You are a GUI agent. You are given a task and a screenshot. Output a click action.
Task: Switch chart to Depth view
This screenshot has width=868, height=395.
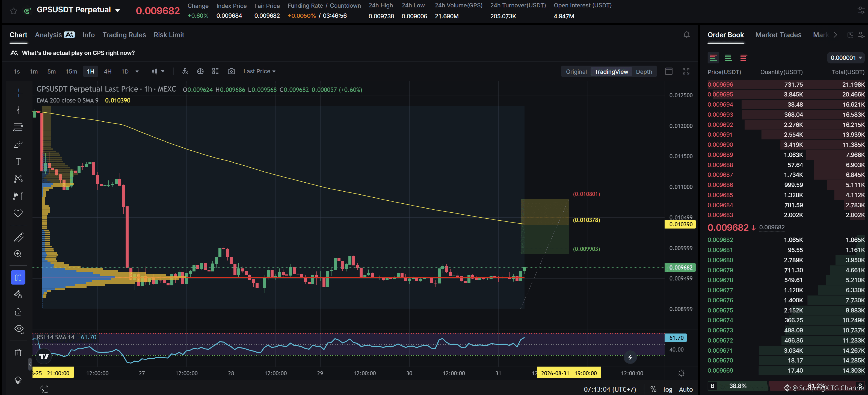644,72
